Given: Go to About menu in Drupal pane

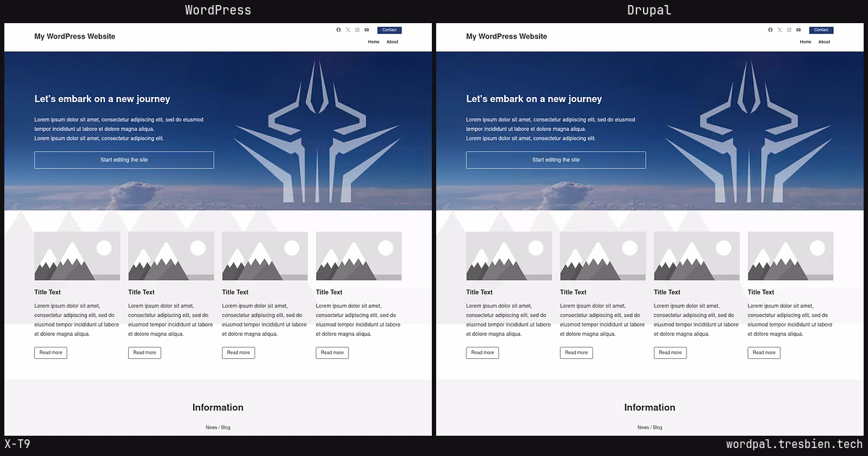Looking at the screenshot, I should coord(824,42).
